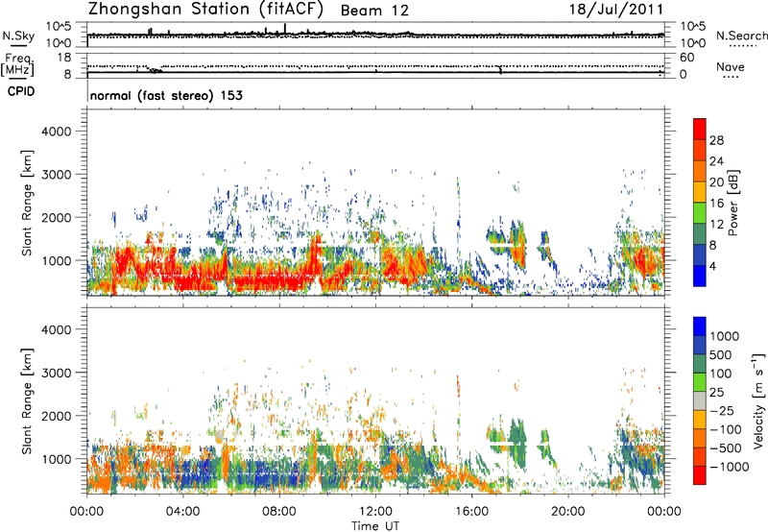The width and height of the screenshot is (768, 532).
Task: Select the Freq. [MHz] axis label
Action: [x=18, y=65]
